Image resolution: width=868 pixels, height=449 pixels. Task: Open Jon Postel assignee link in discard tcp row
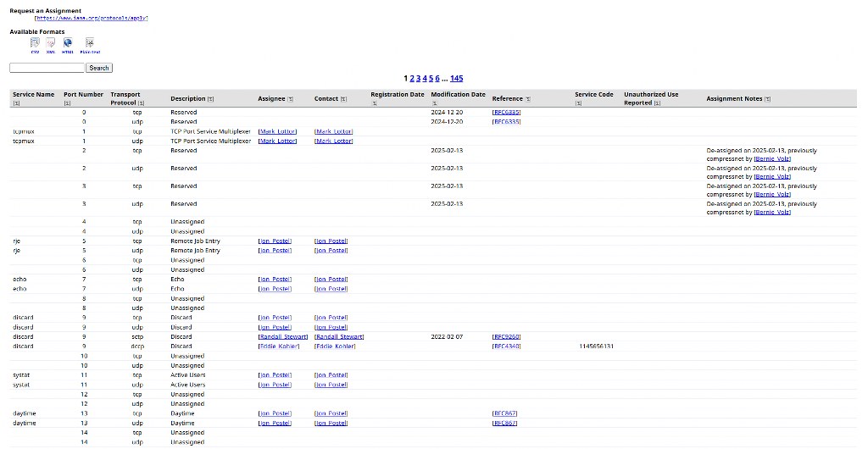275,318
